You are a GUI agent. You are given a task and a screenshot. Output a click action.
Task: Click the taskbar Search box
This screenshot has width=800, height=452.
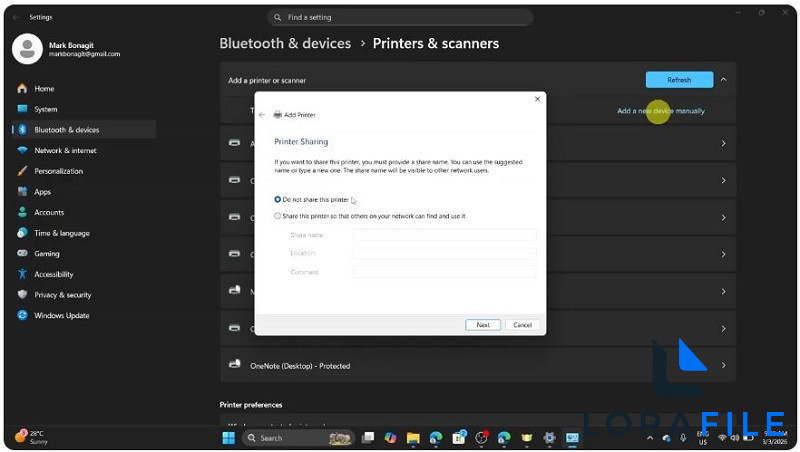[299, 438]
